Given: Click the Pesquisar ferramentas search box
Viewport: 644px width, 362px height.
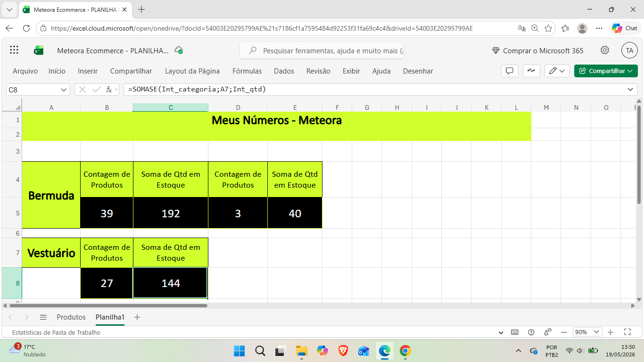Looking at the screenshot, I should tap(322, 50).
